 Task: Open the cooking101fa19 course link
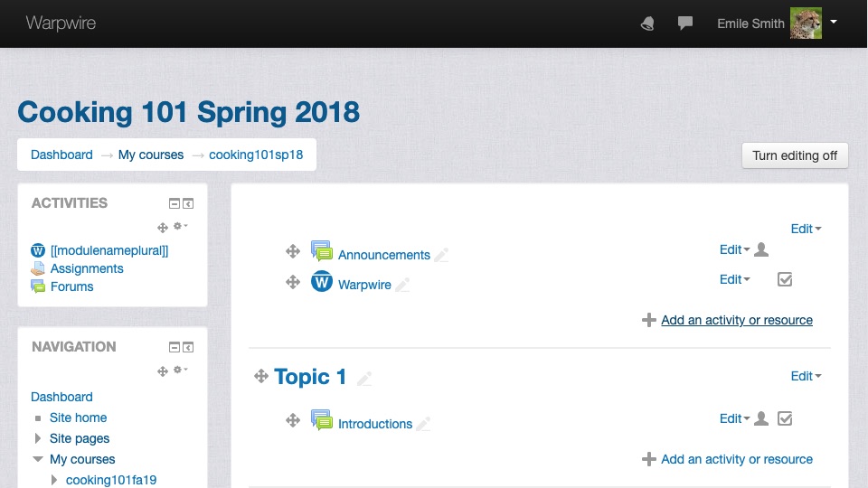point(111,480)
